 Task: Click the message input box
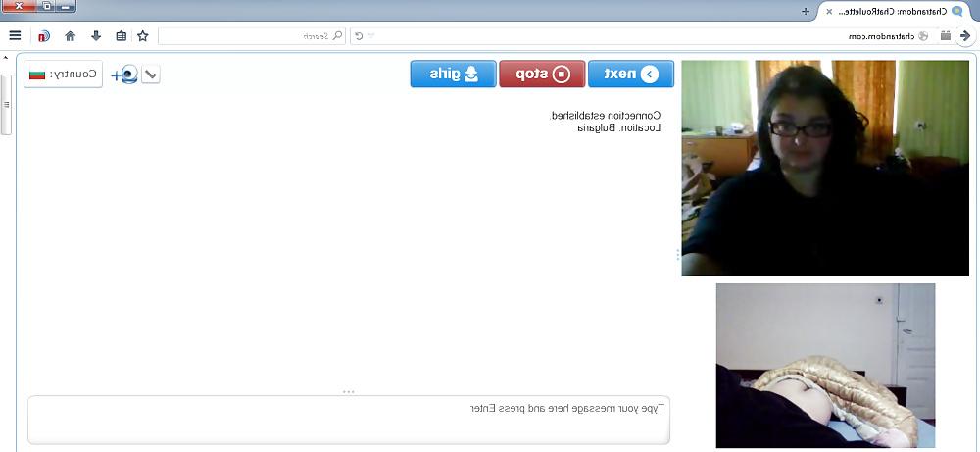[x=349, y=420]
